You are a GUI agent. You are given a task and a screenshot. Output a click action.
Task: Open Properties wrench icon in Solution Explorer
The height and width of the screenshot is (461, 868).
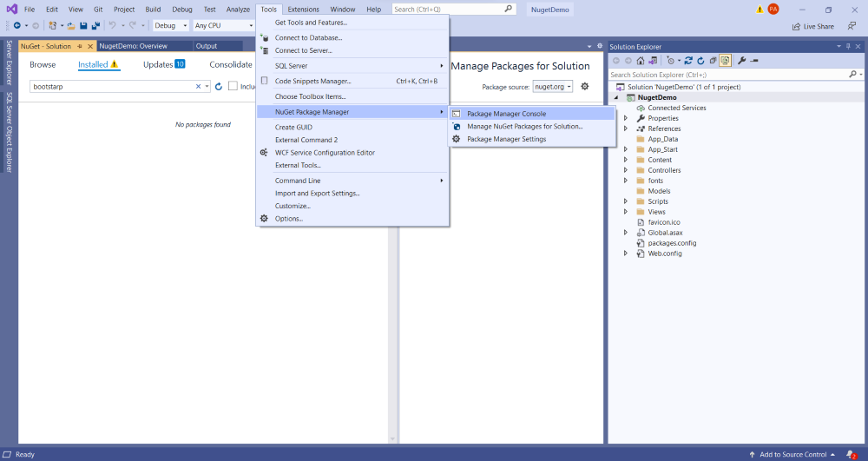click(x=742, y=61)
